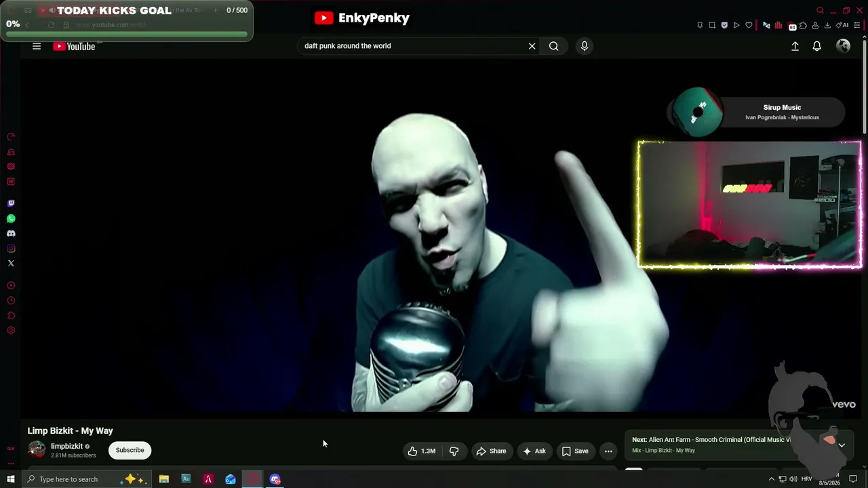Show hidden system tray icons
Viewport: 868px width, 488px height.
click(x=771, y=479)
